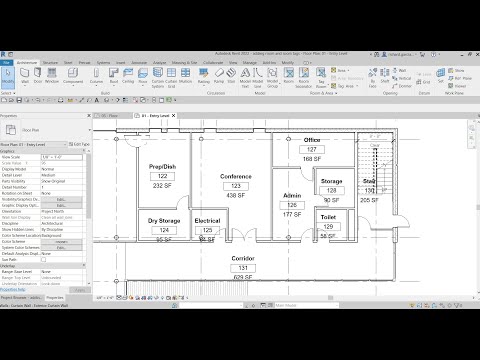Select the Window tool
The height and width of the screenshot is (360, 480).
tap(52, 75)
